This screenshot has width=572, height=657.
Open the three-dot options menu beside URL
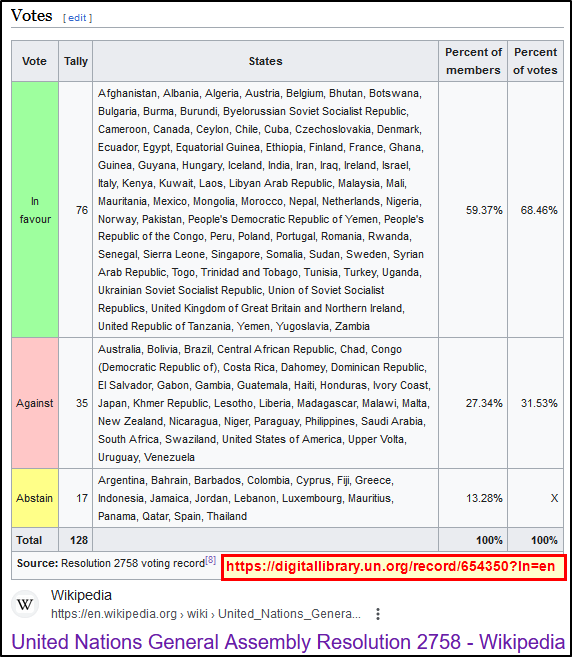coord(378,614)
